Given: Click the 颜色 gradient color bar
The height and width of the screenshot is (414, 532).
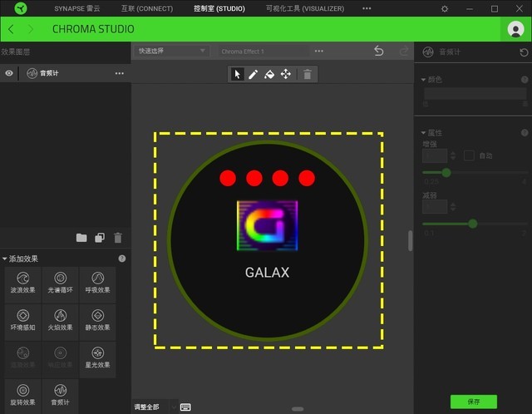Looking at the screenshot, I should (475, 93).
